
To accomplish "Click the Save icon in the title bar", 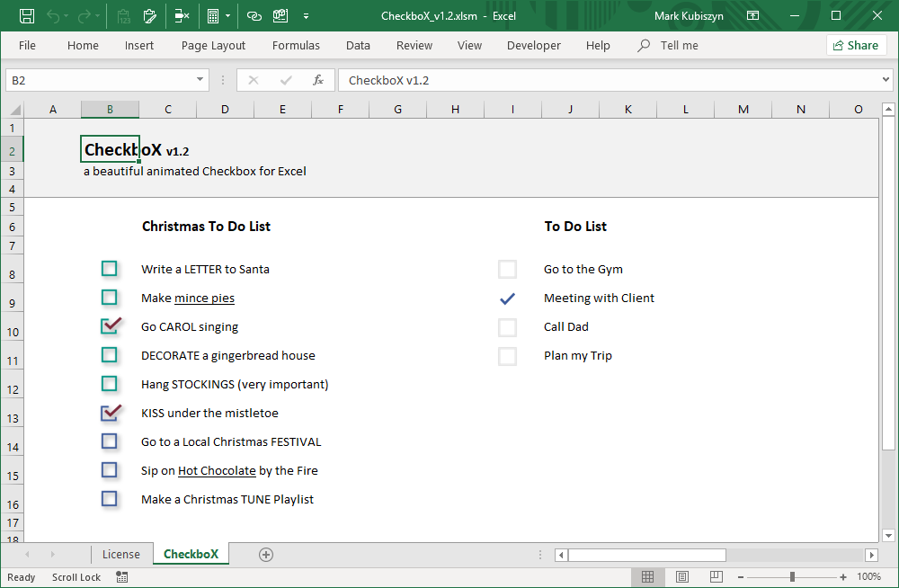I will tap(27, 16).
